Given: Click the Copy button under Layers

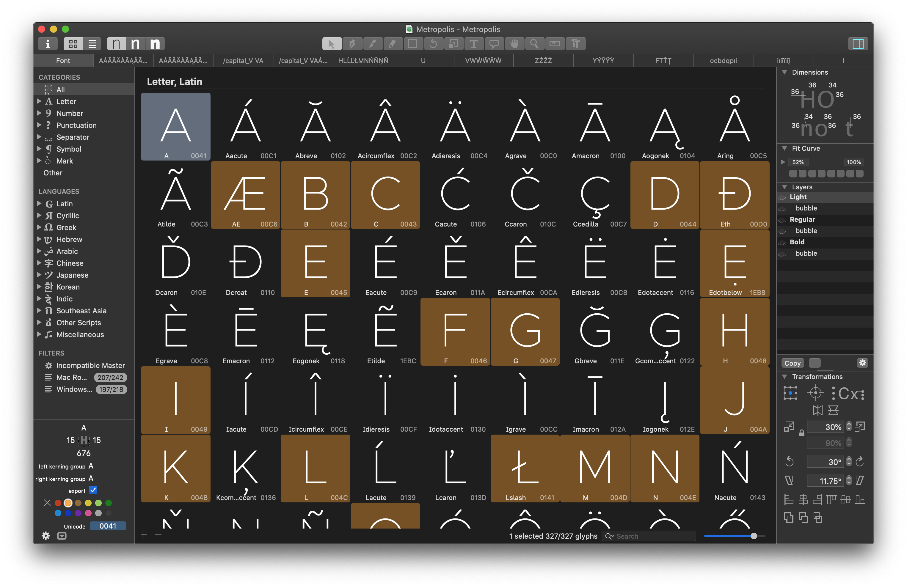Looking at the screenshot, I should [x=792, y=363].
